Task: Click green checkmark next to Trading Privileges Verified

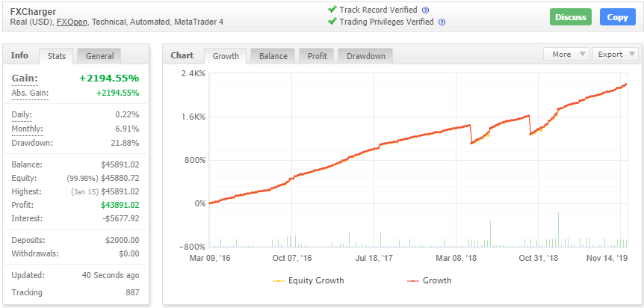Action: 332,22
